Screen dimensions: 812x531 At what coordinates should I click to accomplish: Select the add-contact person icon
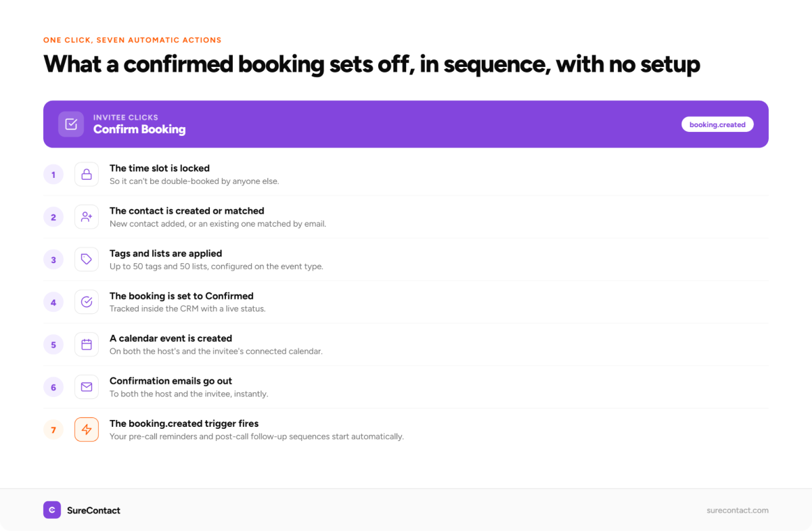[x=87, y=217]
